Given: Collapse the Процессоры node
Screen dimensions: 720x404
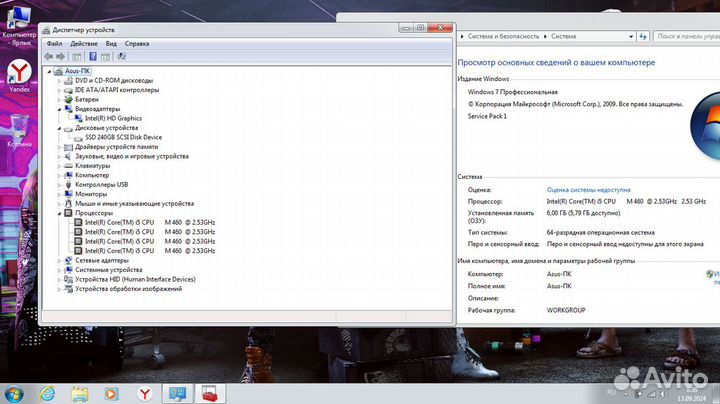Looking at the screenshot, I should coord(59,213).
